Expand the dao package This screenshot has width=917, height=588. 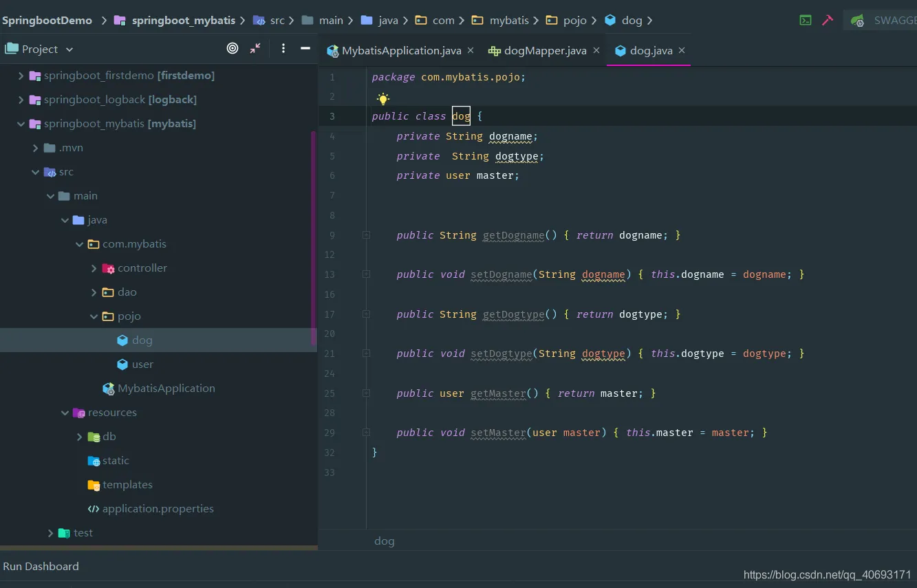tap(94, 292)
